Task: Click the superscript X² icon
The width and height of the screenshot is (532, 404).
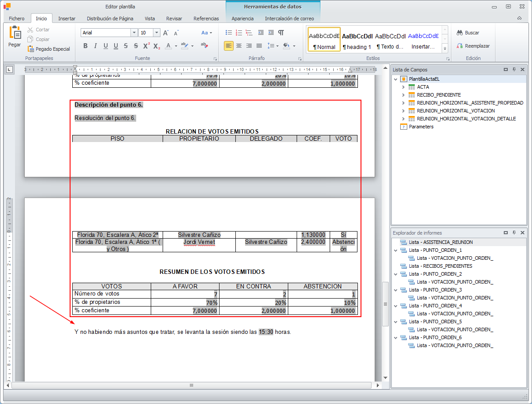Action: (146, 46)
